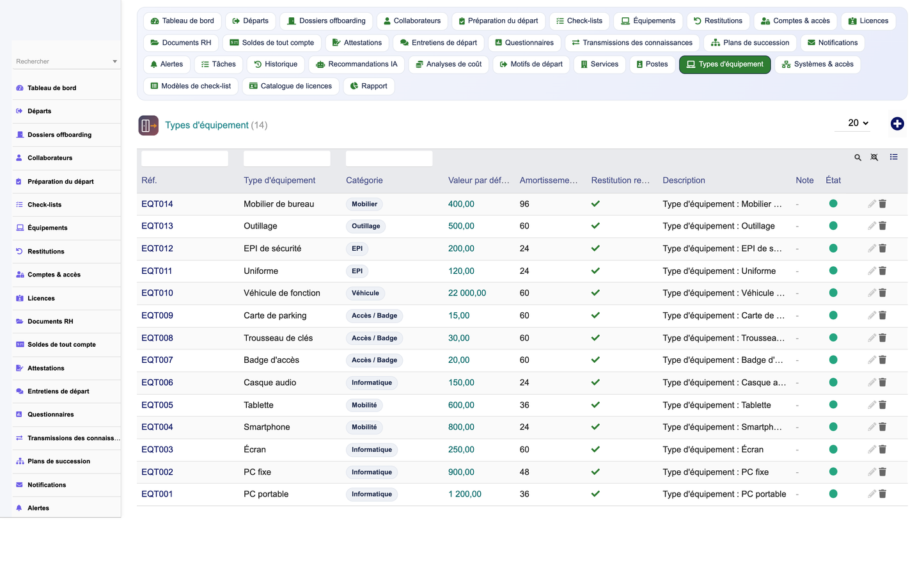Viewport: 924px width, 572px height.
Task: Click the add new equipment type plus icon
Action: (x=897, y=124)
